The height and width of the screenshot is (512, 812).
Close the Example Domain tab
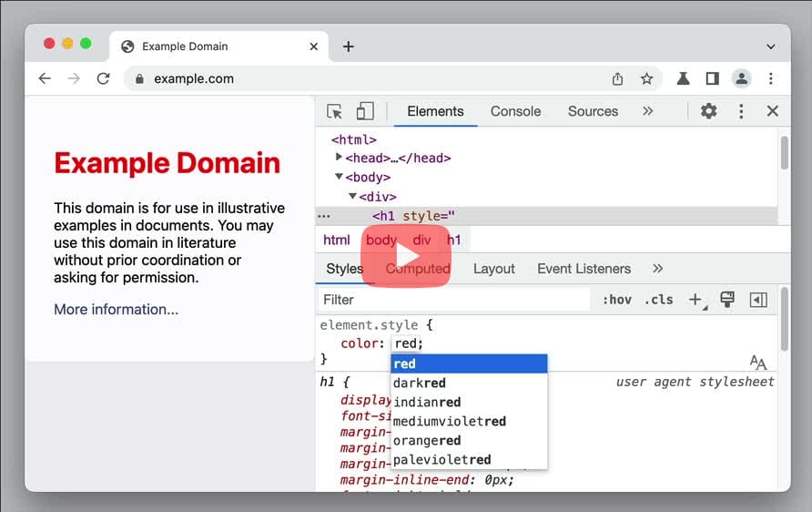(x=313, y=46)
